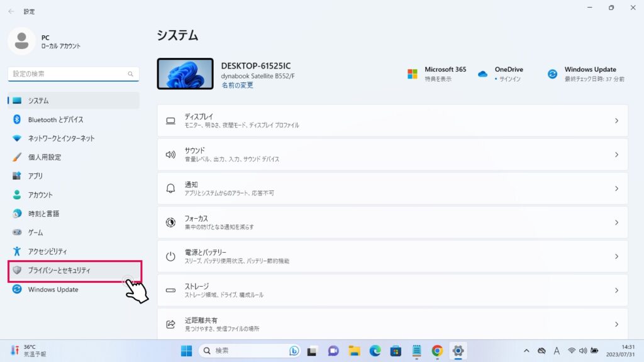
Task: Click the network Wi-Fi diamond icon
Action: [x=17, y=138]
